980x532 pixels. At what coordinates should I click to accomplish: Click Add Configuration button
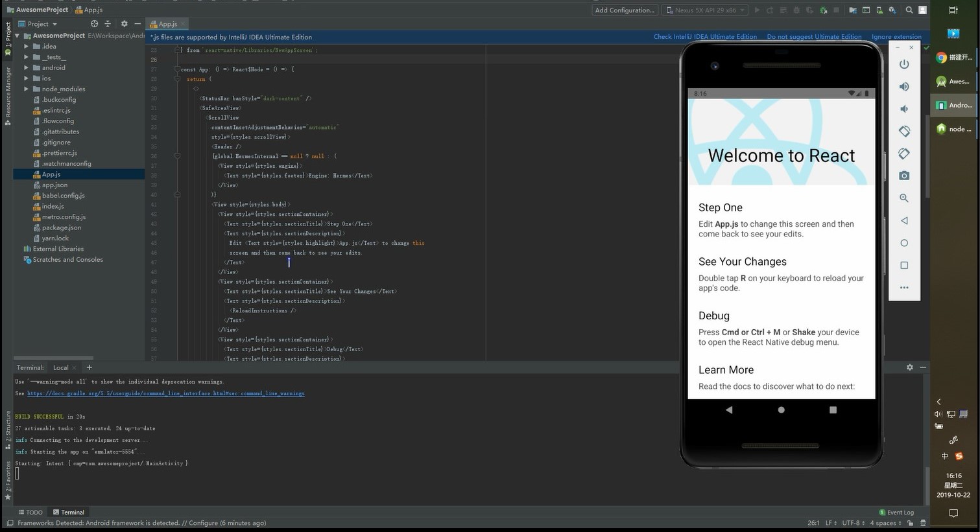click(x=624, y=10)
